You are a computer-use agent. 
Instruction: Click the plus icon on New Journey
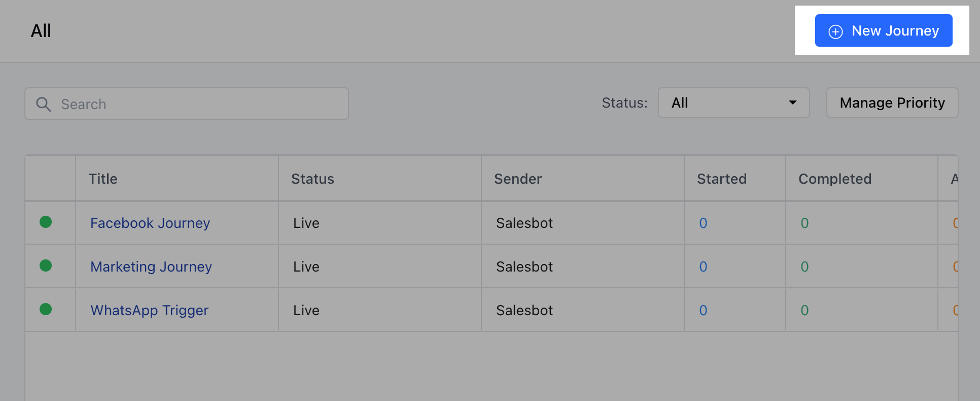click(x=835, y=31)
